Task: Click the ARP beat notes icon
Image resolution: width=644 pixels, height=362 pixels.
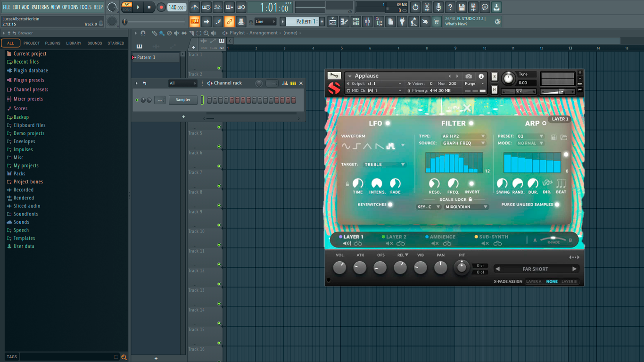Action: pos(561,183)
